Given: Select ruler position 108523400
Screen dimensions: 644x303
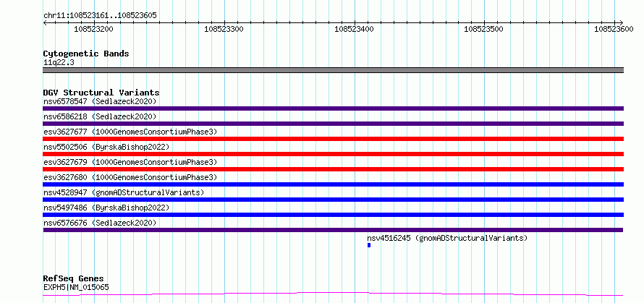Looking at the screenshot, I should 354,29.
